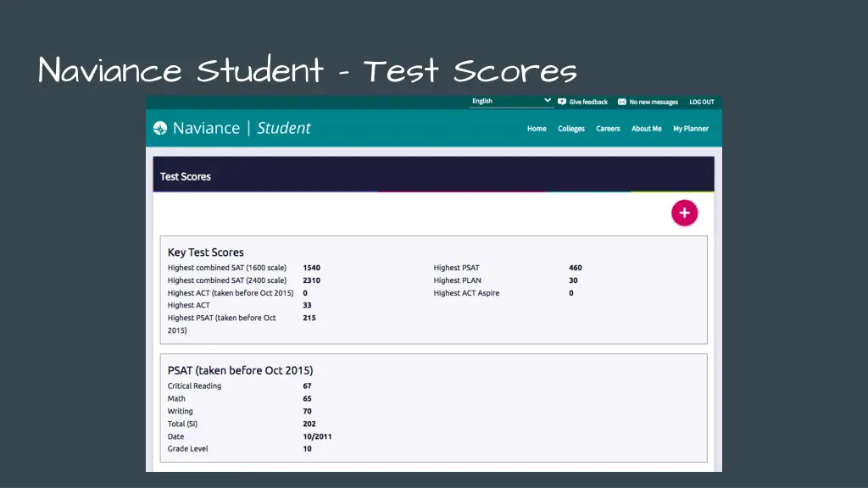Click the Date value 10/2011
Viewport: 868px width, 488px height.
pos(317,436)
